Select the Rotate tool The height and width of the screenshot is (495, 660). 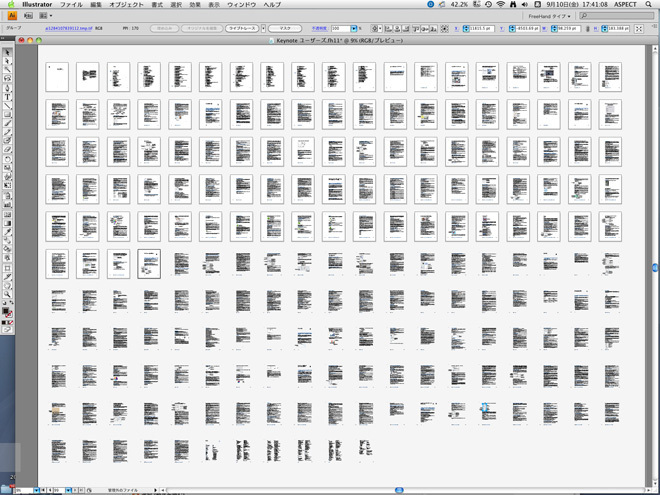7,159
